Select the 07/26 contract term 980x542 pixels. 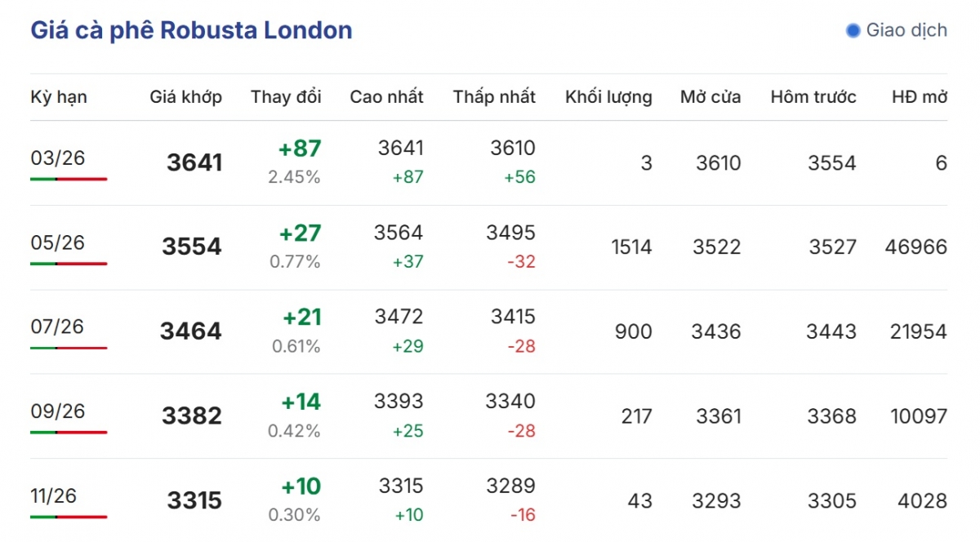[x=58, y=327]
